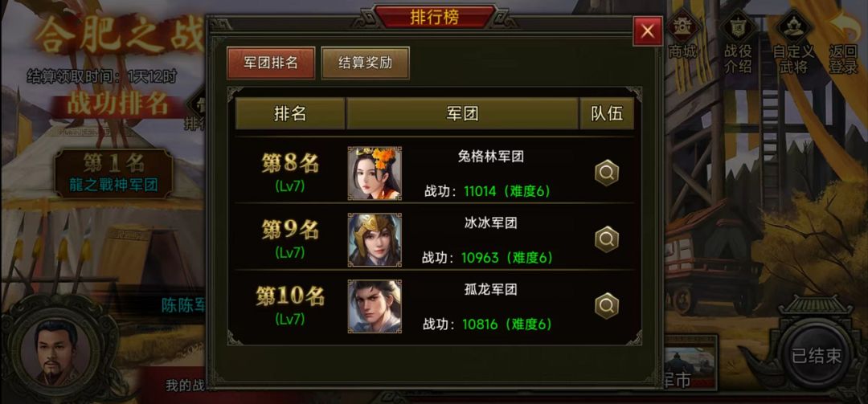868x404 pixels.
Task: Open the 战功排名 heading banner
Action: point(117,105)
